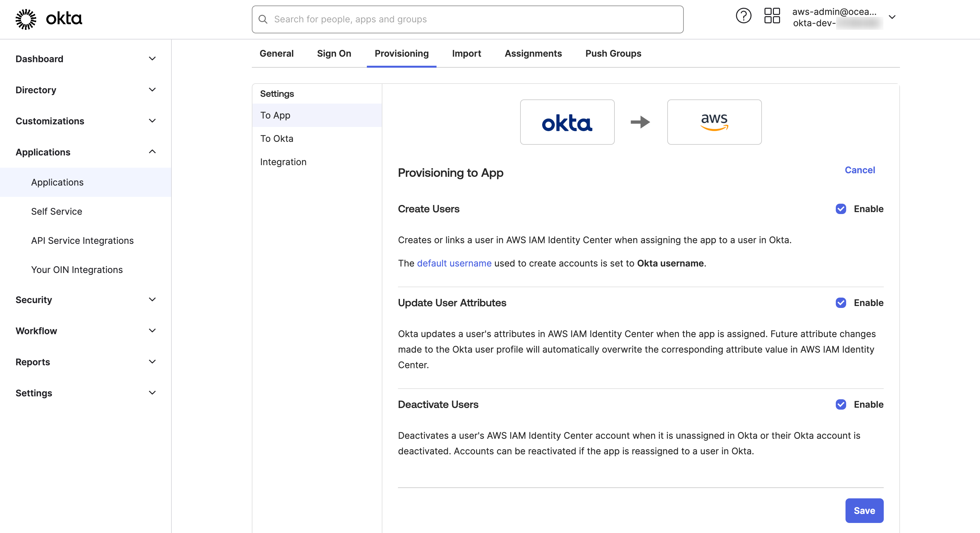Disable the Deactivate Users checkbox

click(841, 404)
